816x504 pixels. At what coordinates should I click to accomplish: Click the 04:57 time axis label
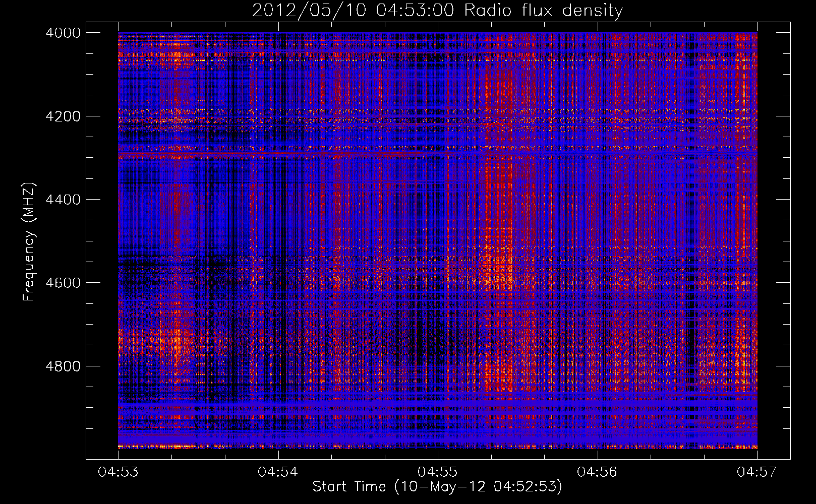coord(757,472)
